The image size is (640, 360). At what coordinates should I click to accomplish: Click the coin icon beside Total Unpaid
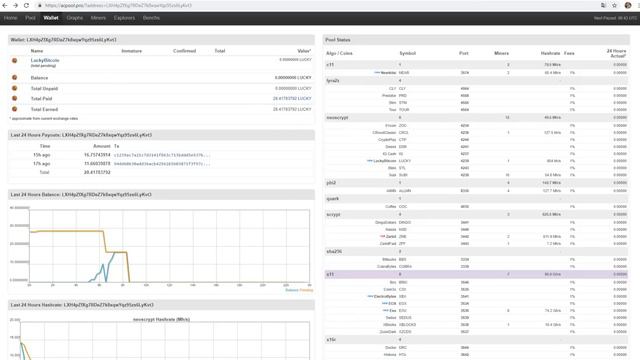pos(14,88)
